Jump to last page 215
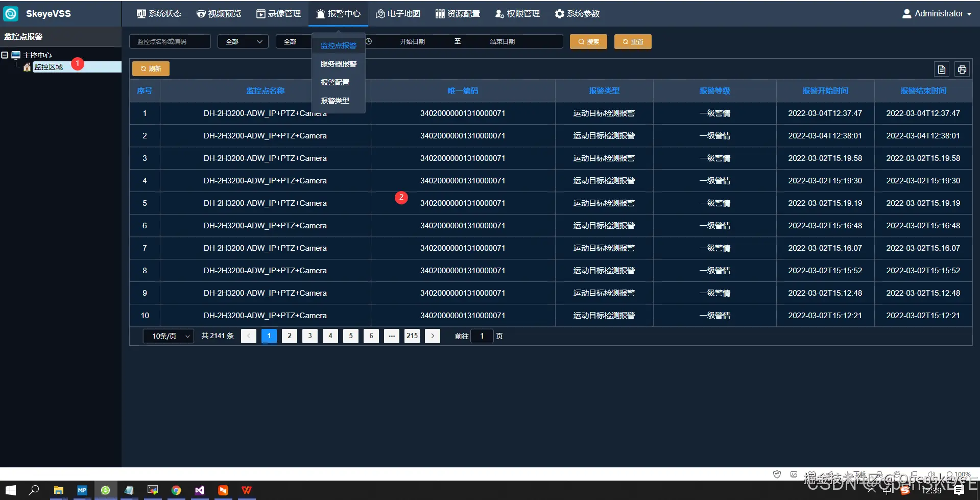The height and width of the screenshot is (500, 980). 412,336
